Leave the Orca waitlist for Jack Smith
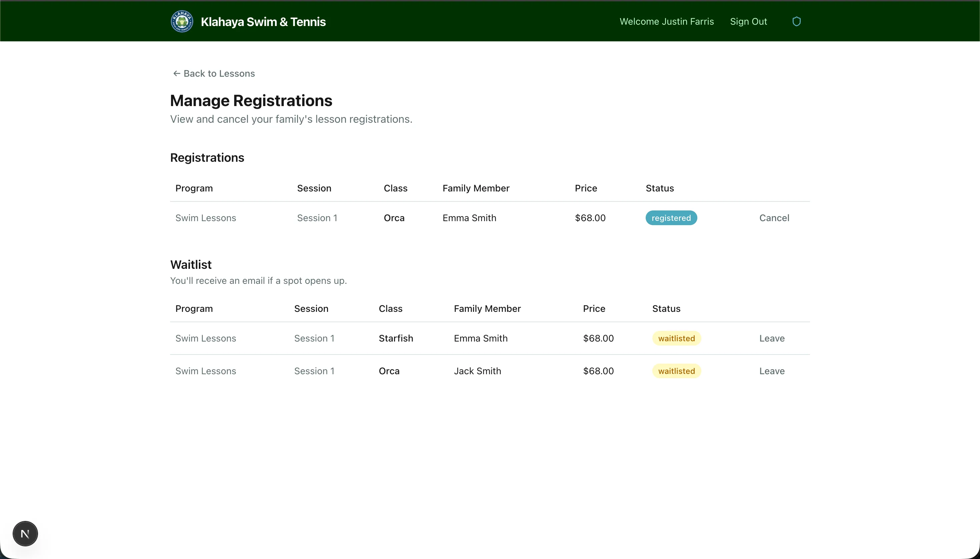This screenshot has width=980, height=559. coord(772,371)
